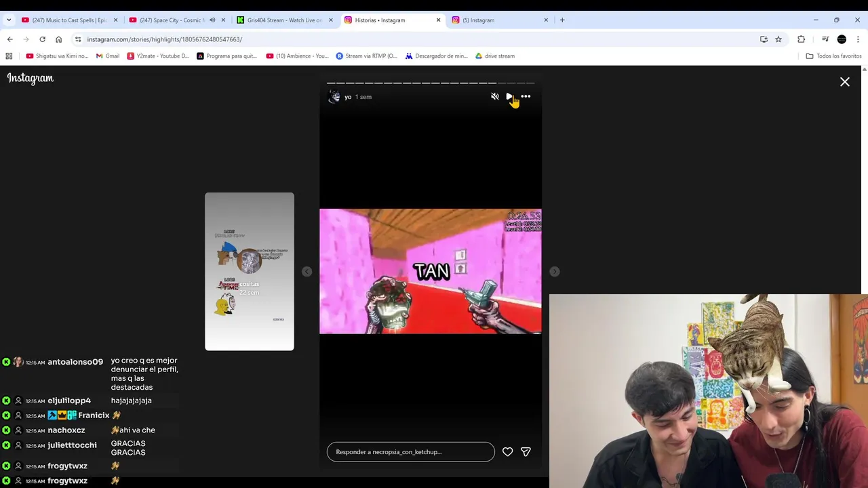Go to the next story arrow
Screen dimensions: 868x488
coord(555,272)
